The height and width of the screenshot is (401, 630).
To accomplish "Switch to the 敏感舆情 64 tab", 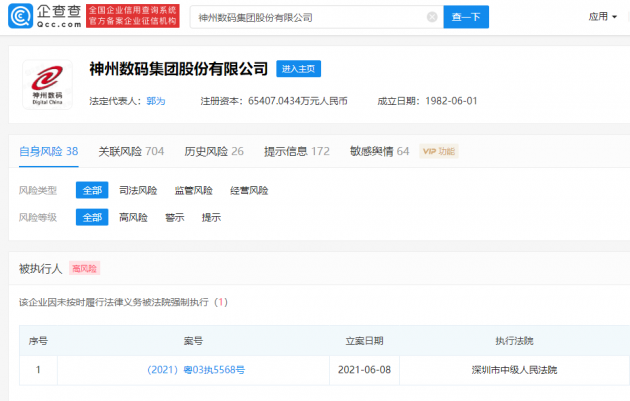I will pyautogui.click(x=380, y=151).
